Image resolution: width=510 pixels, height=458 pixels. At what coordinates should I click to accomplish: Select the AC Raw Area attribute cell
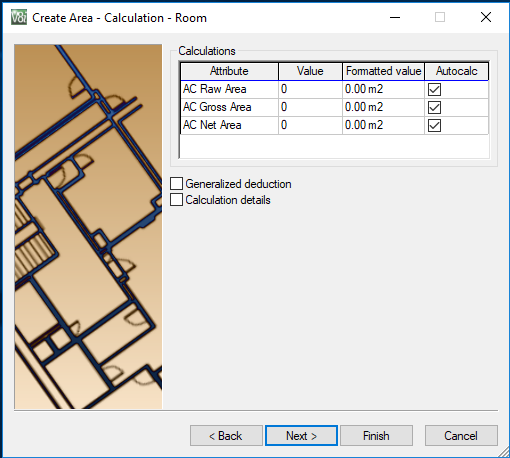tap(229, 89)
